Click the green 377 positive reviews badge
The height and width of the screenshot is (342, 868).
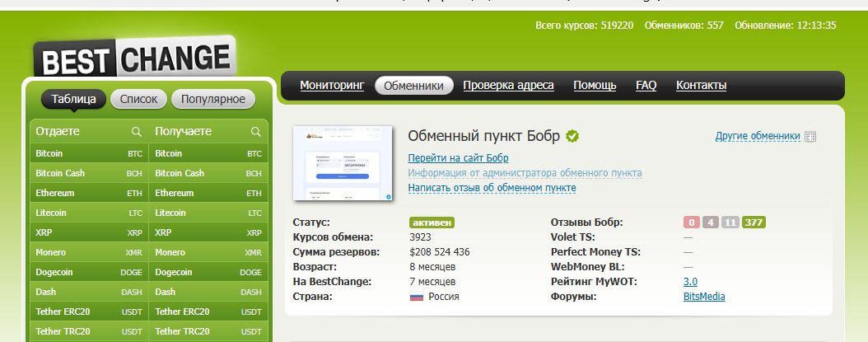click(x=754, y=223)
